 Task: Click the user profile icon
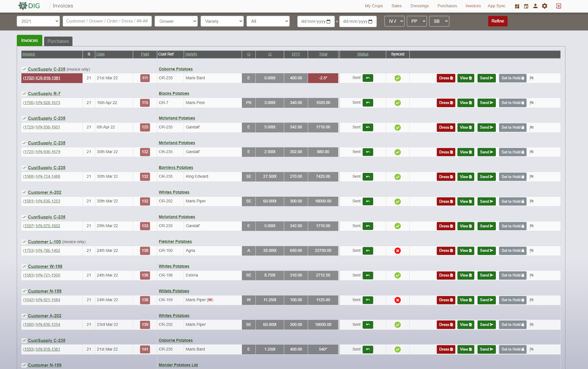coord(535,6)
